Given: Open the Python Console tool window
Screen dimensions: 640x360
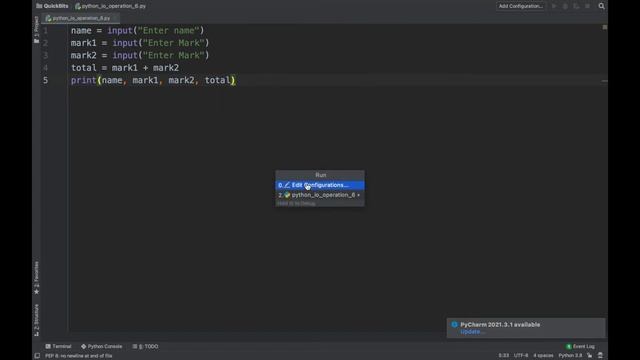Looking at the screenshot, I should pyautogui.click(x=102, y=347).
